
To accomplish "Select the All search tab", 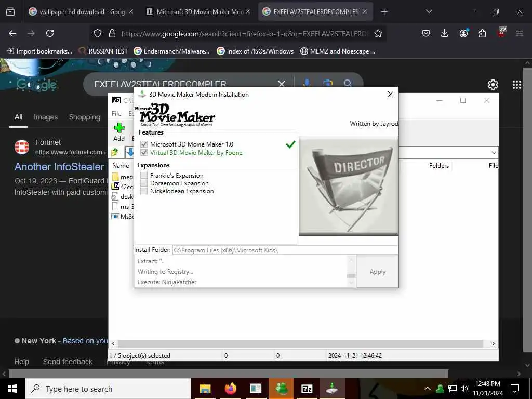I will click(x=18, y=117).
